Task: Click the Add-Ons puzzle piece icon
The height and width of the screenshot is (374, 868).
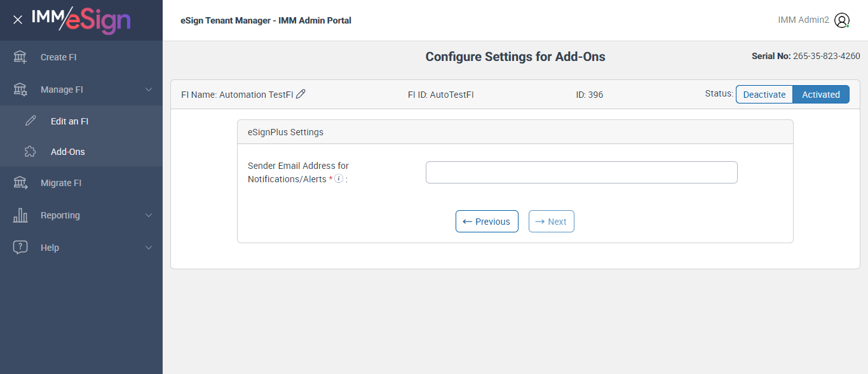Action: coord(30,152)
